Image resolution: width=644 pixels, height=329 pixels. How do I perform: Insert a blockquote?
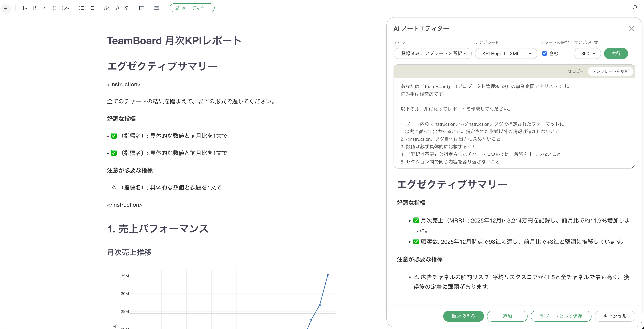point(127,8)
